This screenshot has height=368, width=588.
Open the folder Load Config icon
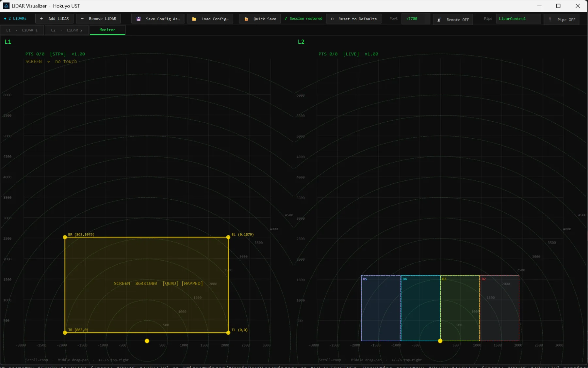tap(194, 19)
